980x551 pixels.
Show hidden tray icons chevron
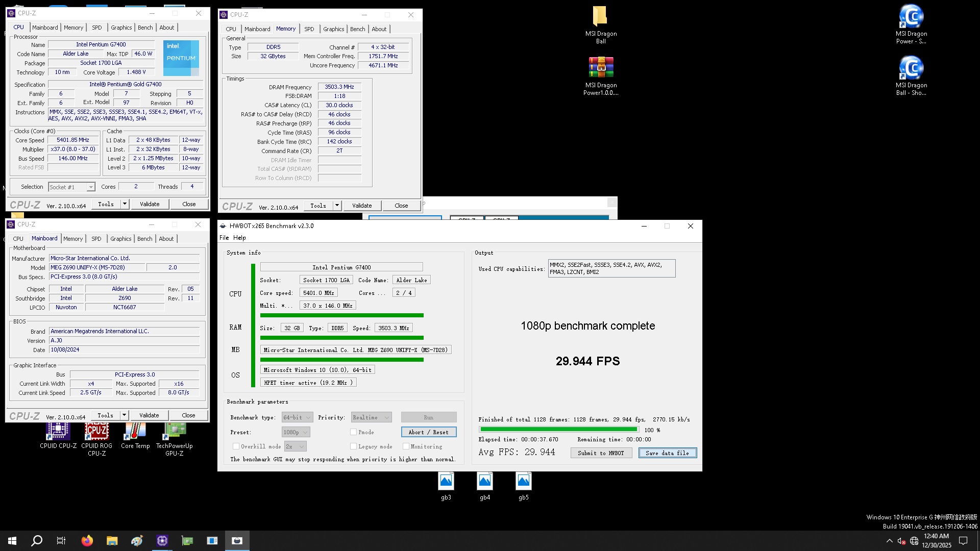890,541
